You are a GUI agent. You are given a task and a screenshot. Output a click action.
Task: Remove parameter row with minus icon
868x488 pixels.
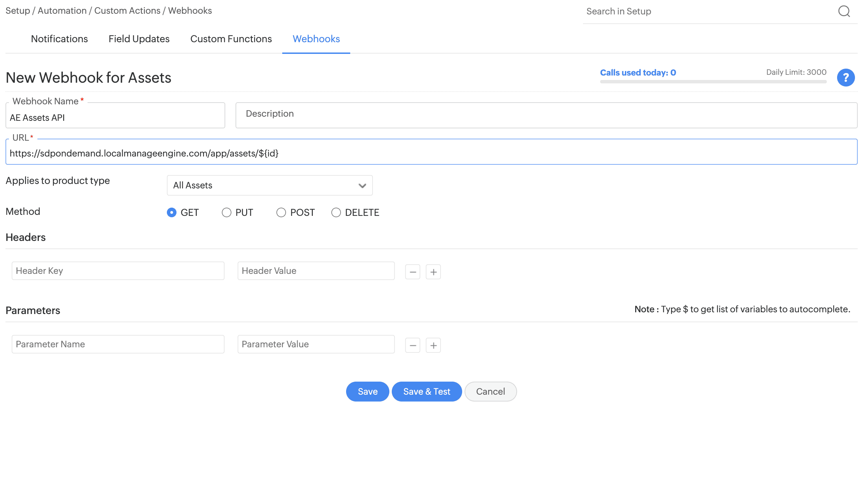[413, 345]
